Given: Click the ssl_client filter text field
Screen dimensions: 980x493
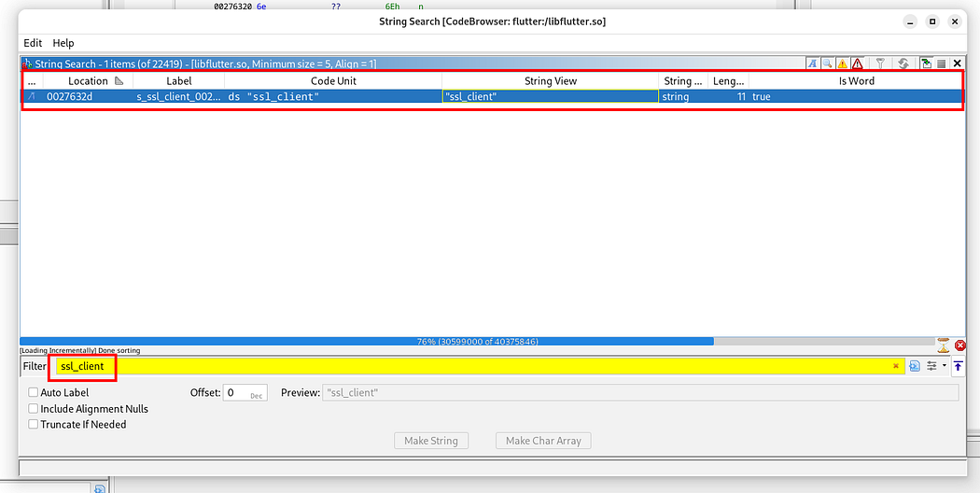Looking at the screenshot, I should 480,367.
